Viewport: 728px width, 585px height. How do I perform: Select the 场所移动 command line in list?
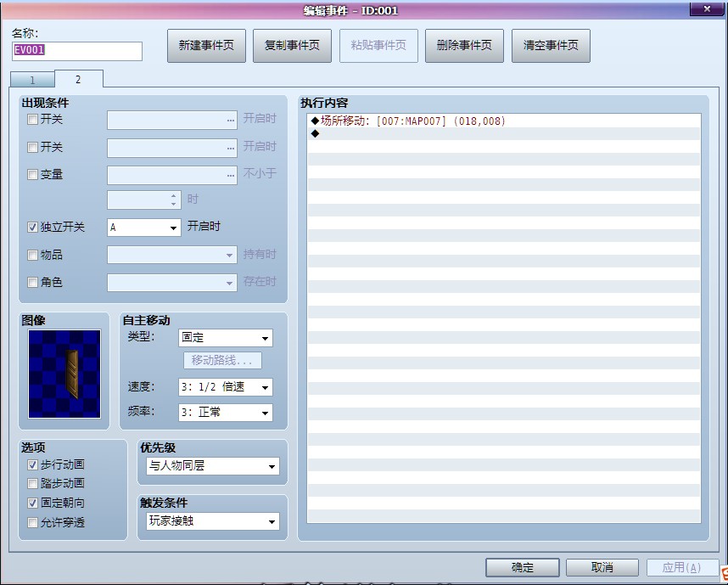(x=412, y=121)
